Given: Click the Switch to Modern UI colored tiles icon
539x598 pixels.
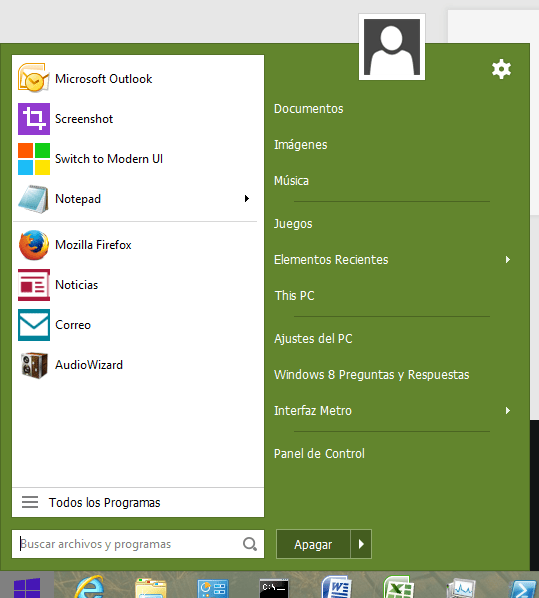Looking at the screenshot, I should [x=34, y=159].
